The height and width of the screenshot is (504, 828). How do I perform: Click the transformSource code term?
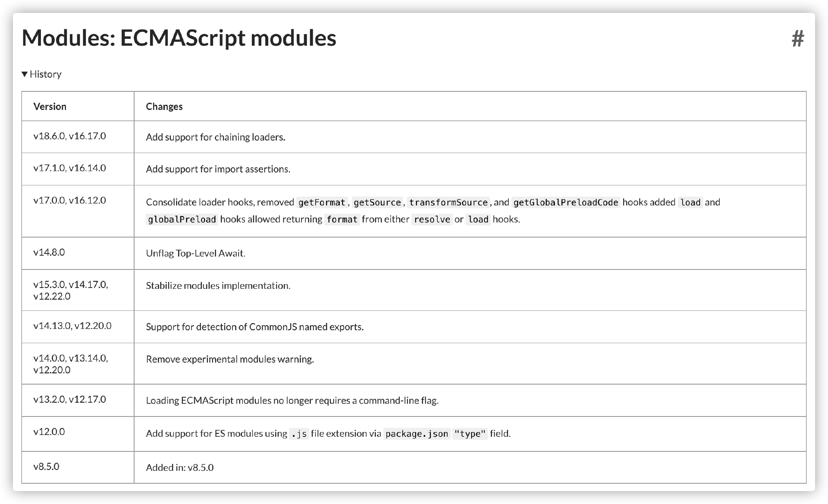(448, 203)
